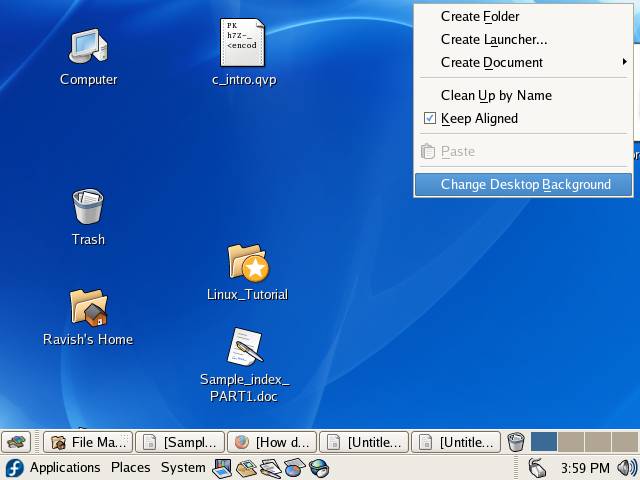Click the 3:59 PM clock
The height and width of the screenshot is (480, 640).
[585, 467]
